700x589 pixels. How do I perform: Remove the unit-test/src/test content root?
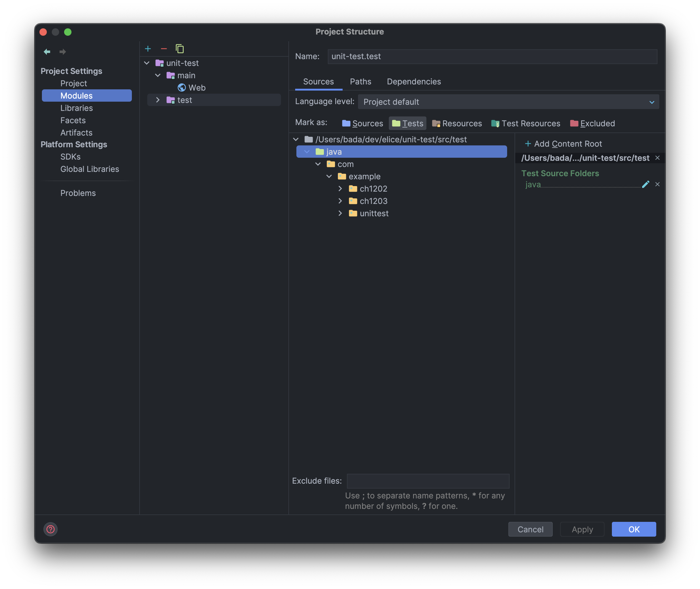[657, 158]
